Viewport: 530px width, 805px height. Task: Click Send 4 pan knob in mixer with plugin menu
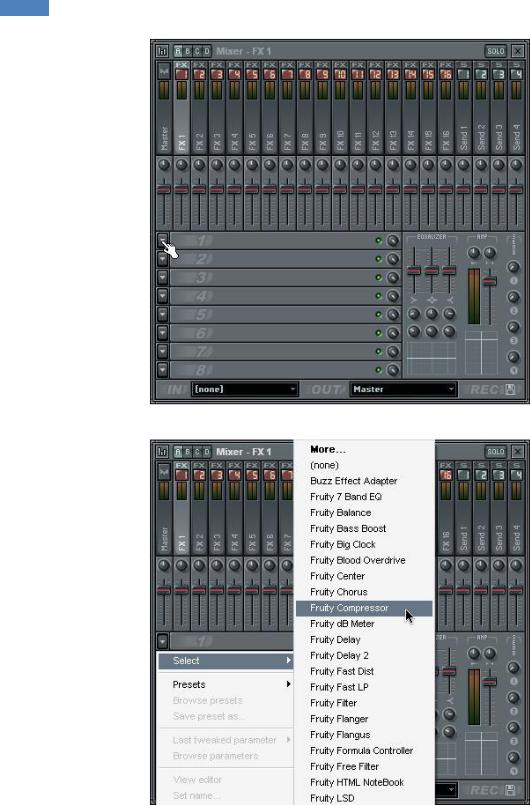pyautogui.click(x=516, y=565)
